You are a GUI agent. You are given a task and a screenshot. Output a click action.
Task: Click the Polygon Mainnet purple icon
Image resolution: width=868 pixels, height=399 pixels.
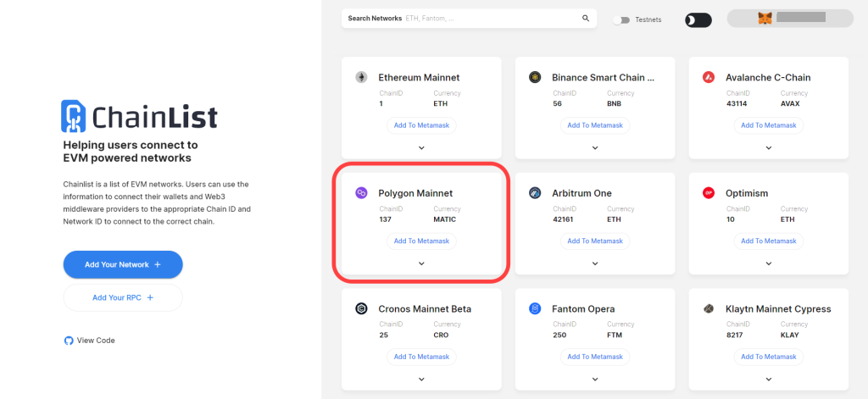pos(361,193)
